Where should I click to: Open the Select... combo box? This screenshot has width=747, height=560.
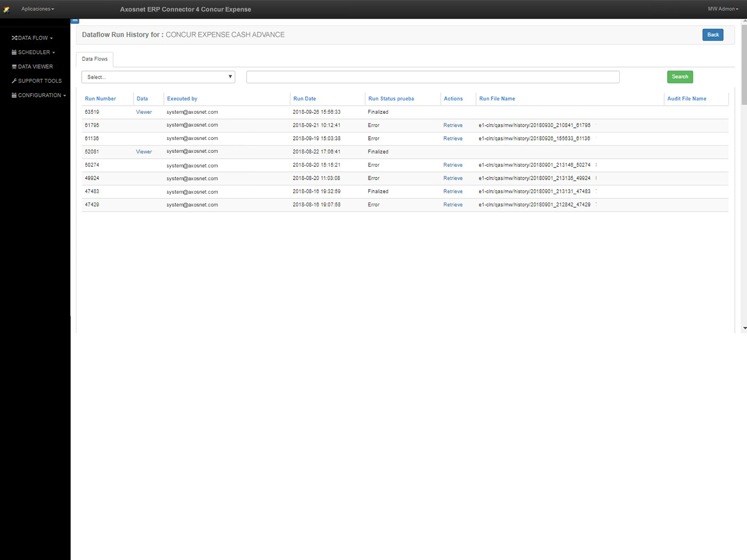(158, 76)
